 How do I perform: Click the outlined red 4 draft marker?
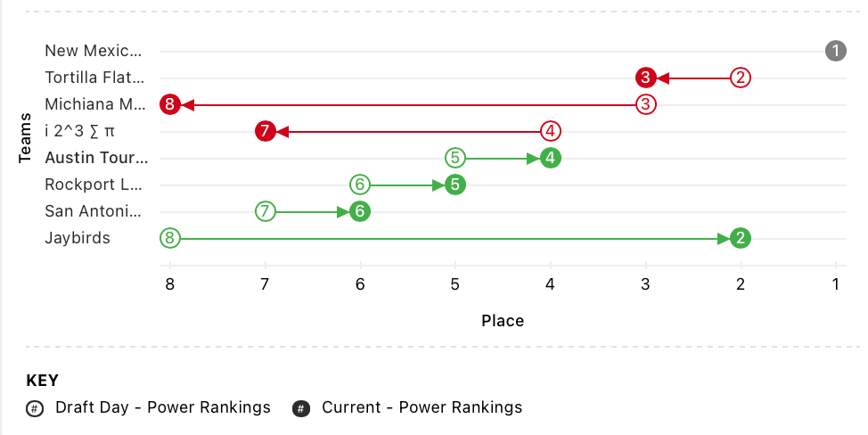551,131
